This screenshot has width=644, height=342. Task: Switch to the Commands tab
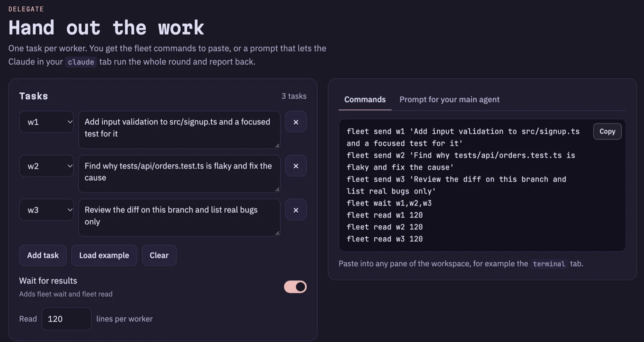[365, 99]
